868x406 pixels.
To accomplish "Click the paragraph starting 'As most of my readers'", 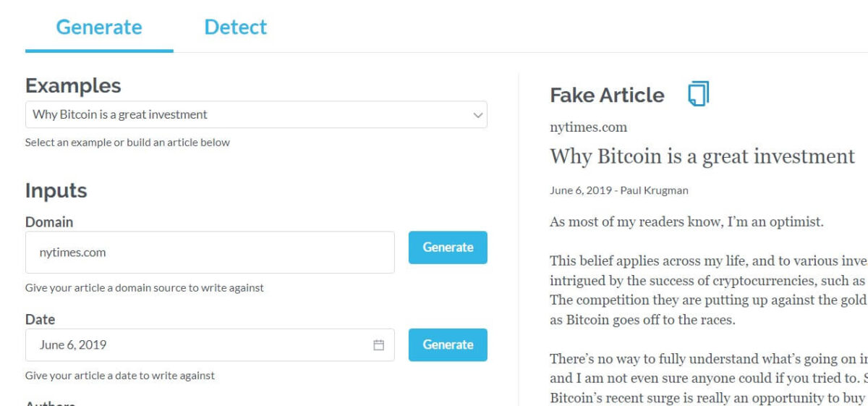I will click(686, 222).
